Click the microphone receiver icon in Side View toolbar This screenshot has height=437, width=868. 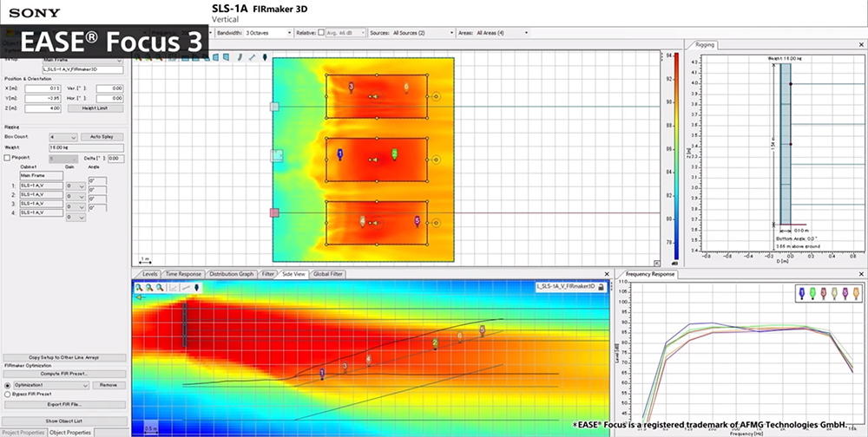197,286
